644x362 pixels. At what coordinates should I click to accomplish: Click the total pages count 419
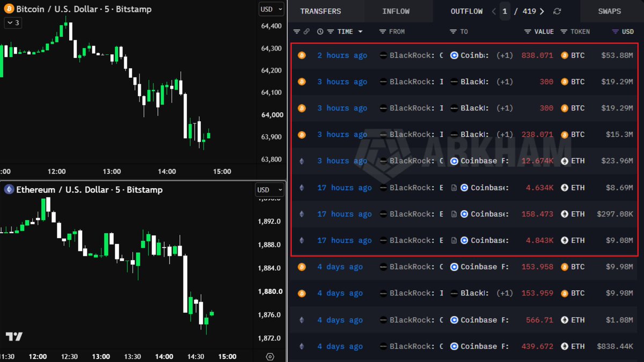(529, 11)
